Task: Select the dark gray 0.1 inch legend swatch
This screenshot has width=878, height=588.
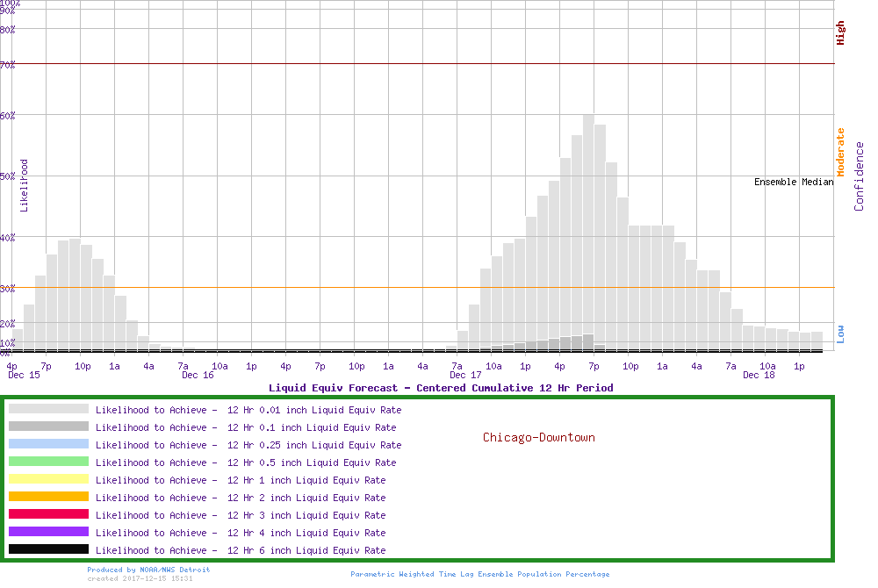Action: tap(48, 427)
